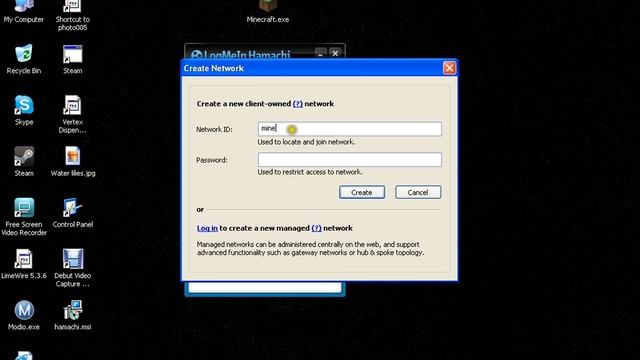Select the Control Panel shortcut icon
The height and width of the screenshot is (360, 640).
(x=73, y=208)
